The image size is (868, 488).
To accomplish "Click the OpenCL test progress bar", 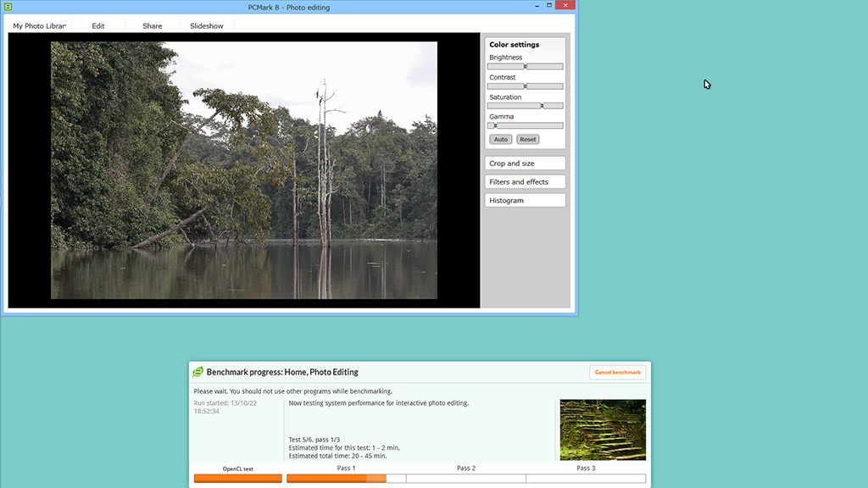I will coord(238,479).
